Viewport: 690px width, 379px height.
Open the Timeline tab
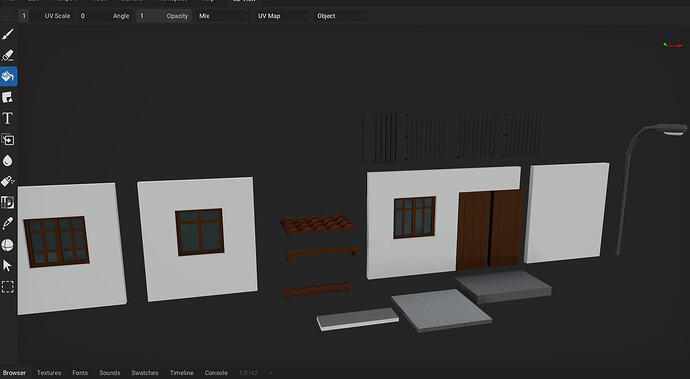point(182,373)
